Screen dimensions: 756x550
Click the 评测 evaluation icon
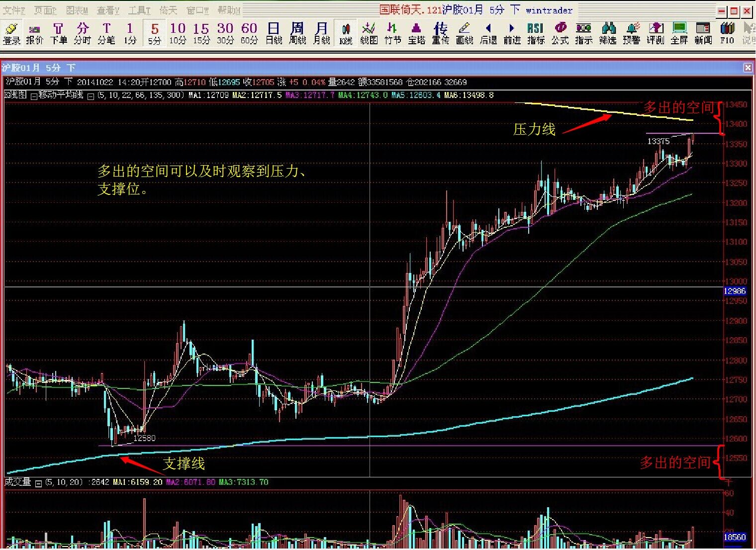point(655,33)
